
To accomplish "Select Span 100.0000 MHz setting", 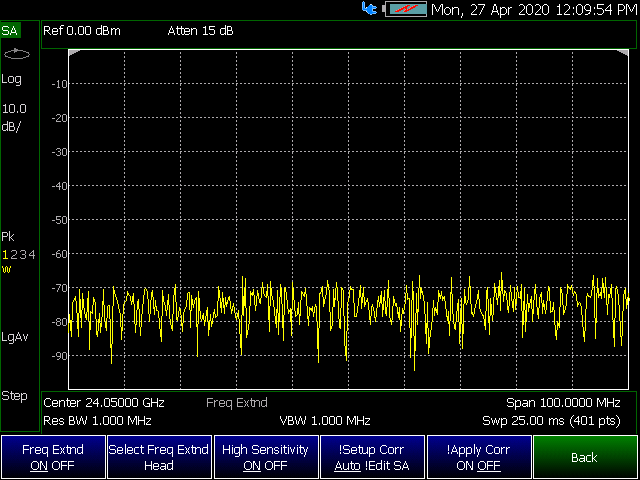I will pyautogui.click(x=563, y=403).
